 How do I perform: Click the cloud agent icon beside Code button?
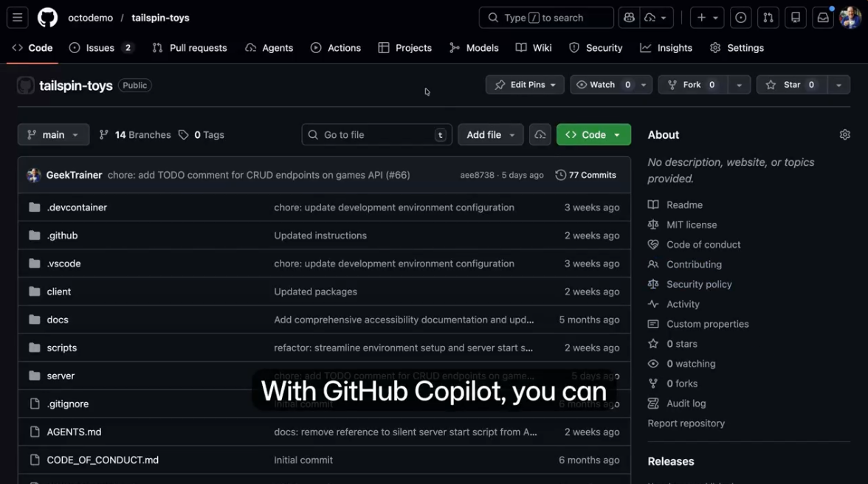pyautogui.click(x=540, y=135)
